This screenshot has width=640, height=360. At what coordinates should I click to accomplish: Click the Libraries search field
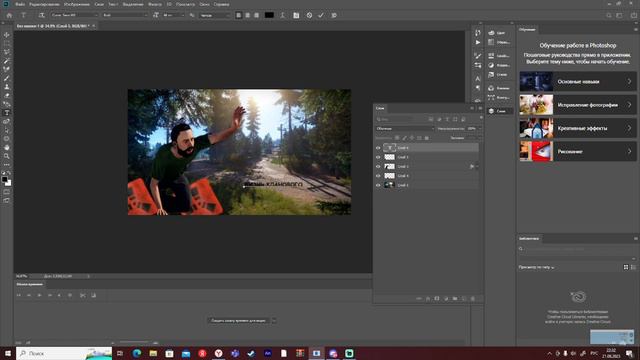point(577,249)
